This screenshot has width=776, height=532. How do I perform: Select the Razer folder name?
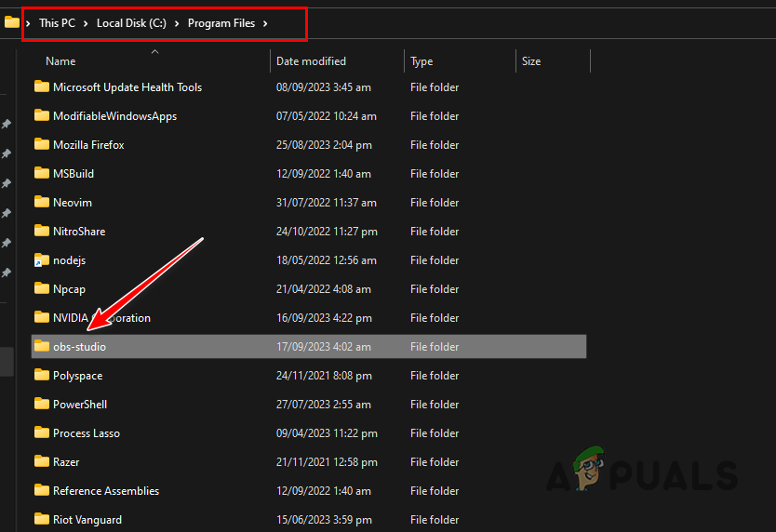66,461
